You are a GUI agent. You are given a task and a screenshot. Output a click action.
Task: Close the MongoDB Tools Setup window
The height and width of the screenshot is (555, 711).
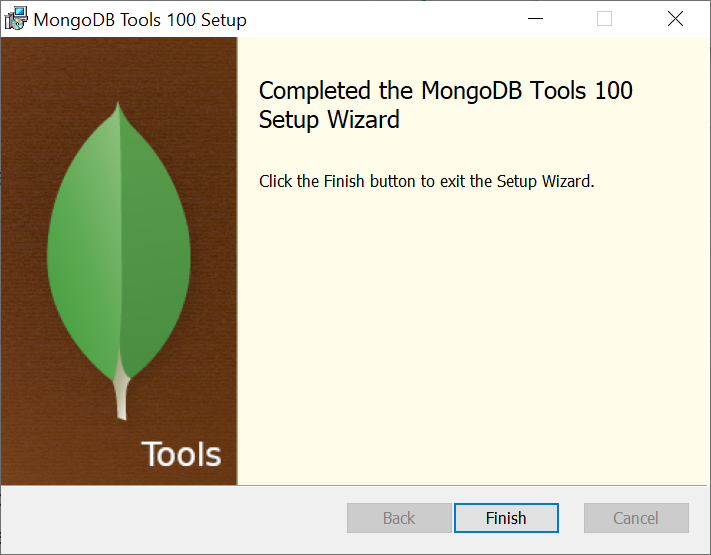[x=675, y=19]
